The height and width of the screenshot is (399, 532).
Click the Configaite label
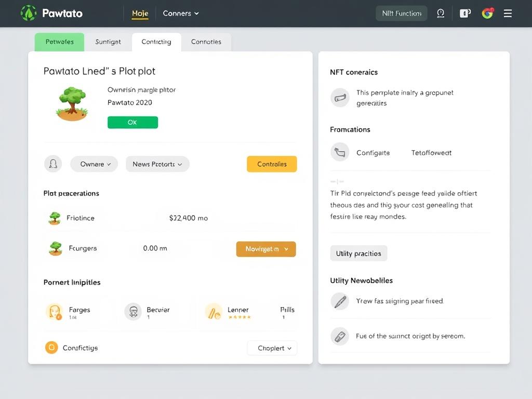373,153
